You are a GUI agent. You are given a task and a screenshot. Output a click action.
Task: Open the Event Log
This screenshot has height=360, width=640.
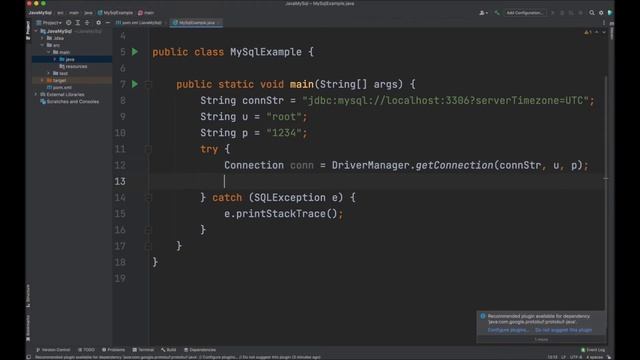click(x=593, y=350)
